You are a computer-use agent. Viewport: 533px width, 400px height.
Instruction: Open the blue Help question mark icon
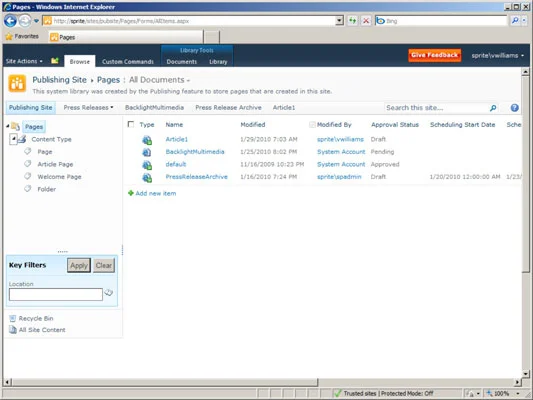click(x=515, y=108)
